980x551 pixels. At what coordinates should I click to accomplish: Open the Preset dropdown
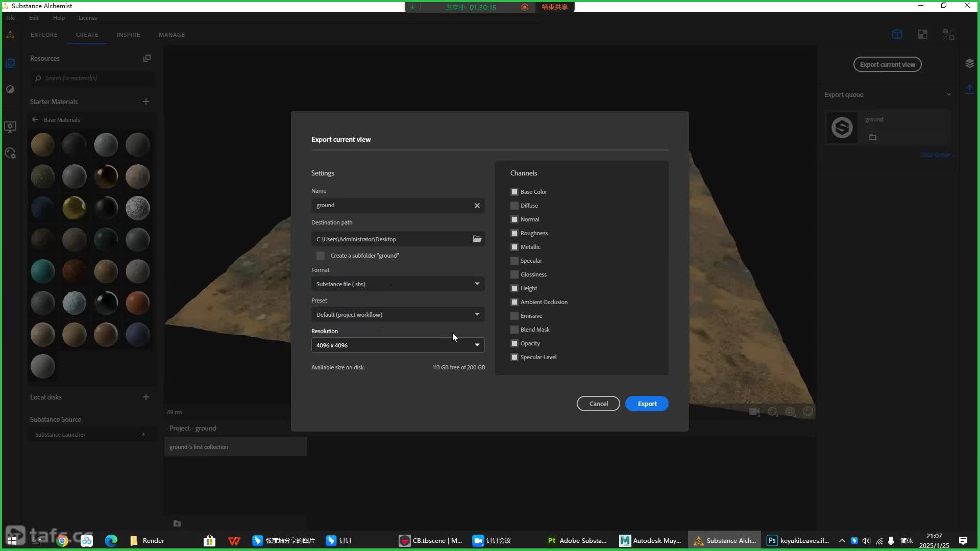[398, 315]
